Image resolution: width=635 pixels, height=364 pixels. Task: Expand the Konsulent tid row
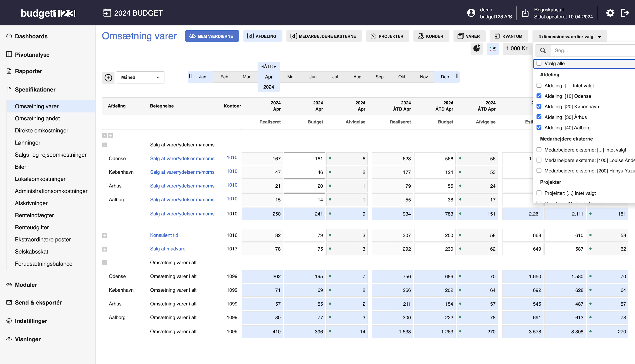tap(105, 235)
